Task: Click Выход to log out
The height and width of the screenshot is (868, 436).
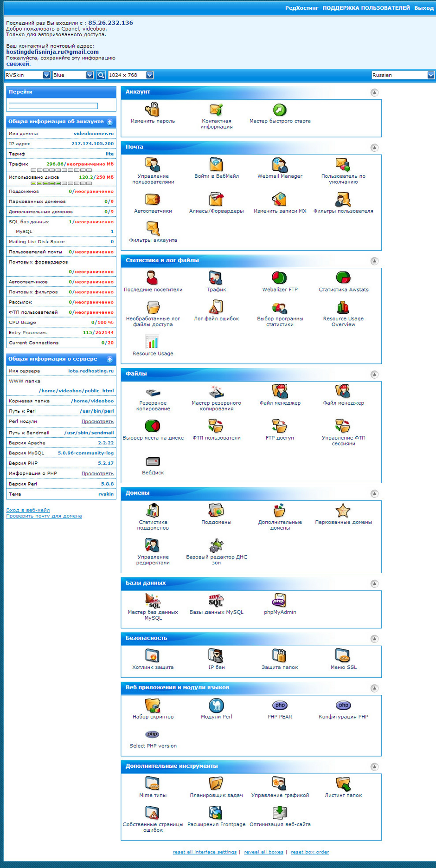Action: pos(424,8)
